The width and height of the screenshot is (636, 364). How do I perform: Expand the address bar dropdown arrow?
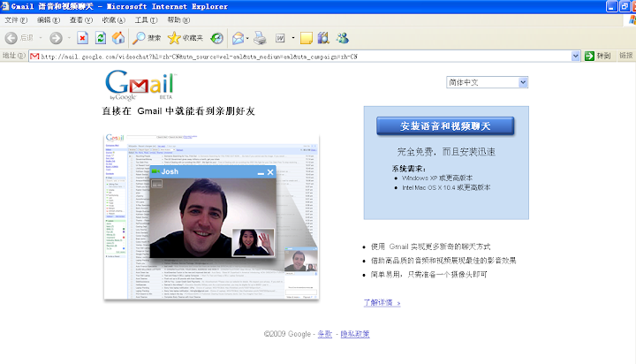(576, 57)
